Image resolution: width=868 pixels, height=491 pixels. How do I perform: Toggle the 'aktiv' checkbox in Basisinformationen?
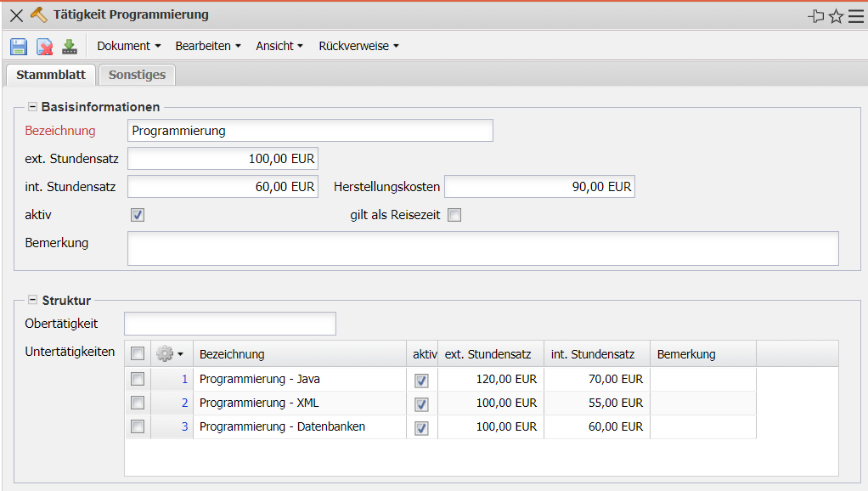[138, 216]
